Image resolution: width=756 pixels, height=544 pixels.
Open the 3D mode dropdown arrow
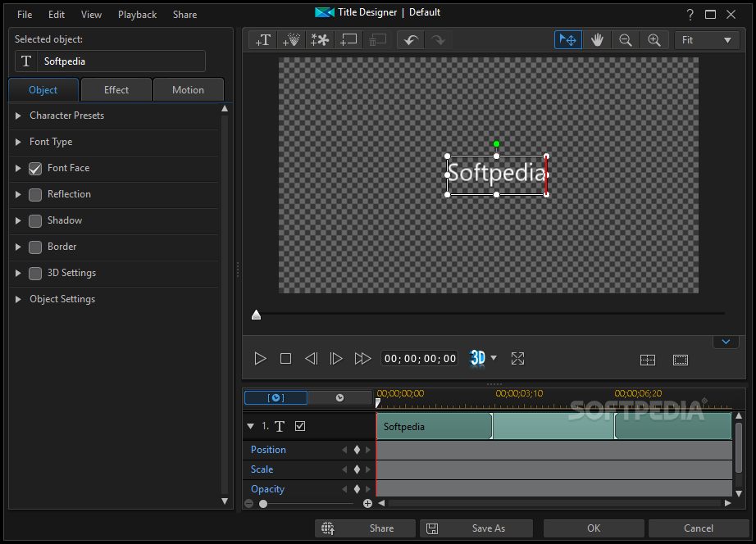point(494,357)
